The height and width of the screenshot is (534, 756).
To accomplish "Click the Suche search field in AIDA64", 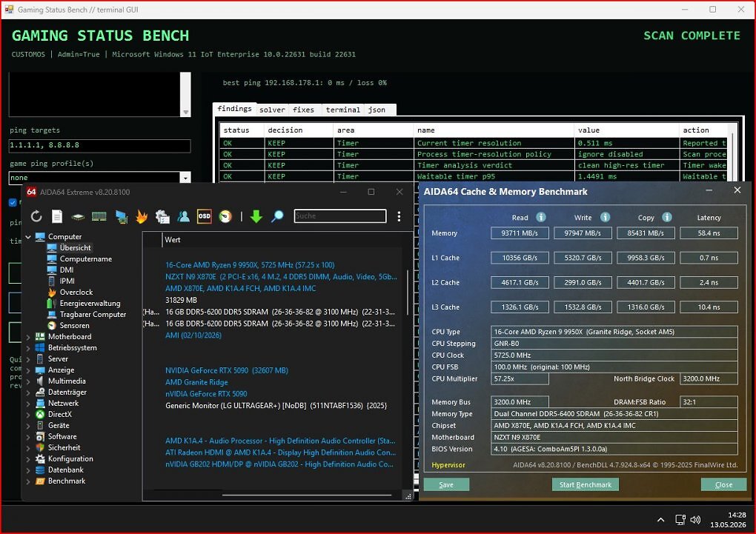I will click(340, 216).
